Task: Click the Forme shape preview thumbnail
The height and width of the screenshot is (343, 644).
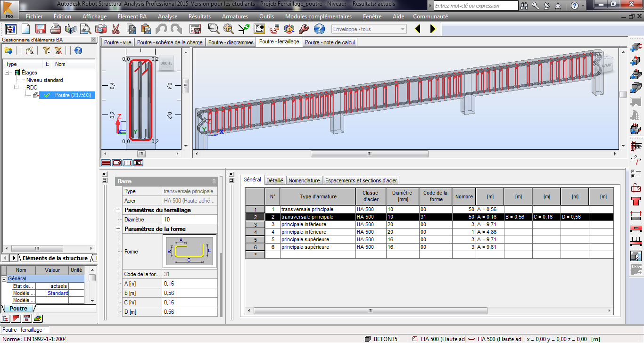Action: coord(190,252)
